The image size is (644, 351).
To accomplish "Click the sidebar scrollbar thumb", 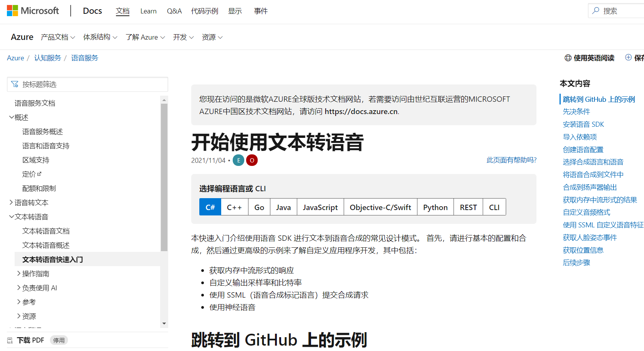I will [x=164, y=177].
